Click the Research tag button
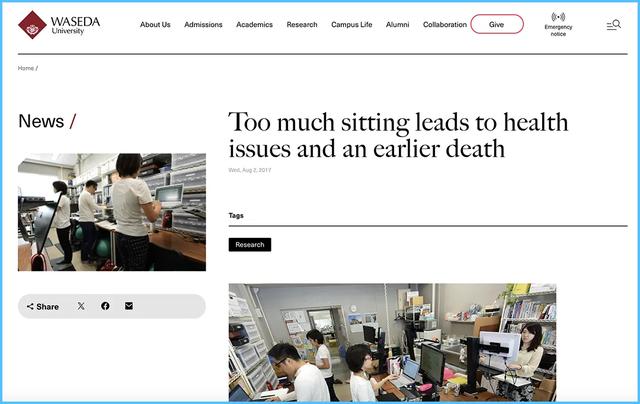The image size is (640, 404). click(250, 244)
